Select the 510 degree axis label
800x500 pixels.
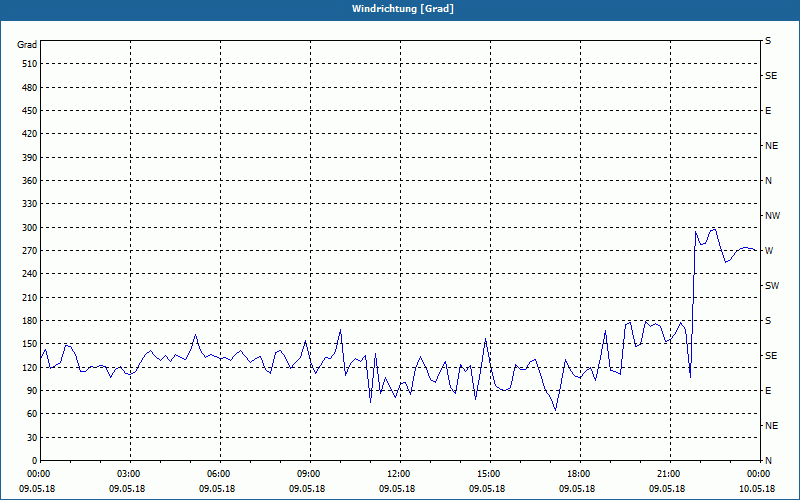[29, 64]
